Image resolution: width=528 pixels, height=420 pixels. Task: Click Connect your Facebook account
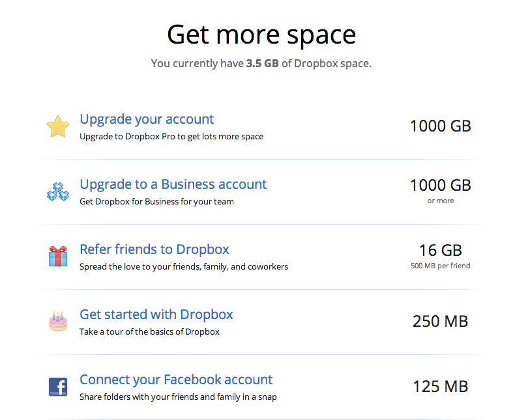[x=175, y=380]
